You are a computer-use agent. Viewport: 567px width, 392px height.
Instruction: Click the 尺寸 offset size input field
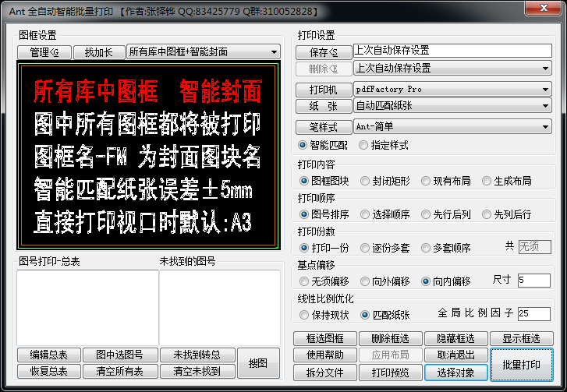[533, 281]
